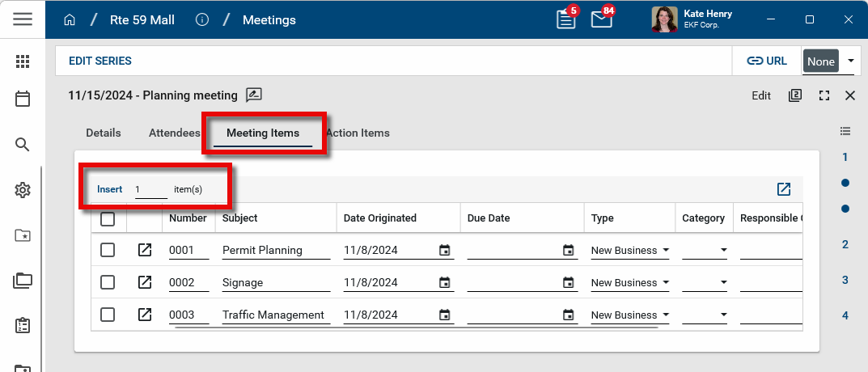Click the URL button

[766, 61]
